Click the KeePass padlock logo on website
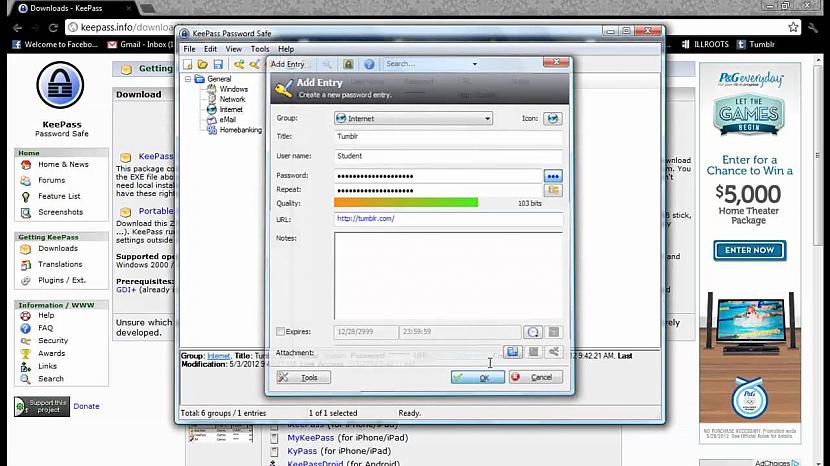The image size is (830, 466). point(60,85)
